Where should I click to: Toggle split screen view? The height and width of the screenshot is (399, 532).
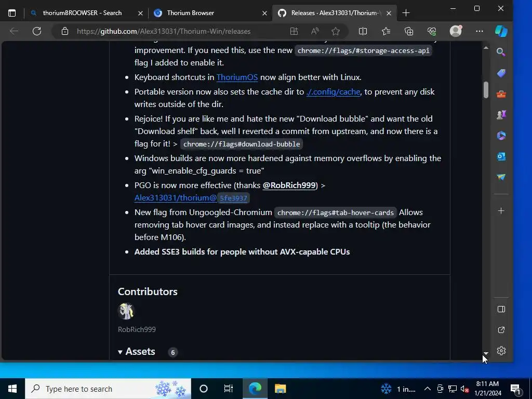coord(363,31)
